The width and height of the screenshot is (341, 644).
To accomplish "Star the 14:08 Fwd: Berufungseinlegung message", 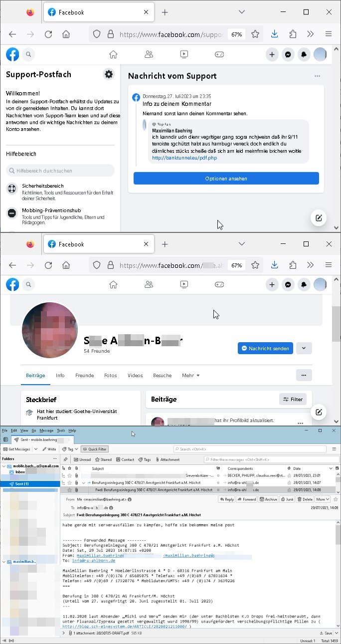I will pyautogui.click(x=70, y=490).
